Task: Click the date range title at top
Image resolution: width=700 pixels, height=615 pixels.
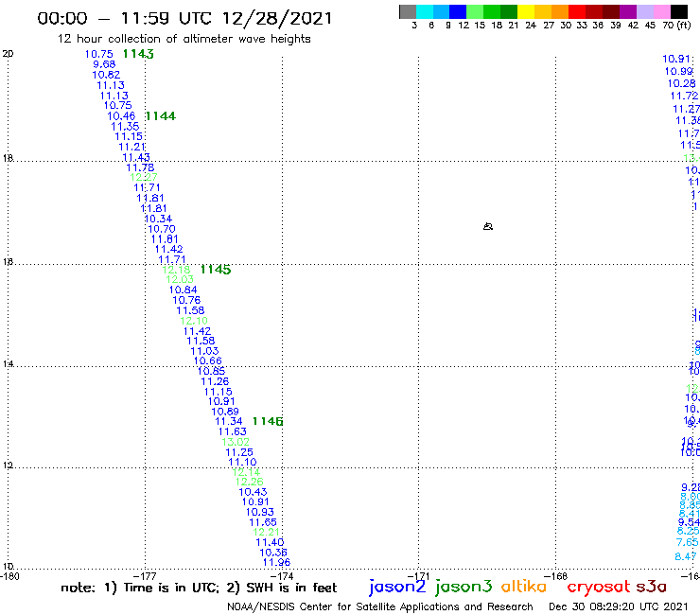Action: (184, 18)
